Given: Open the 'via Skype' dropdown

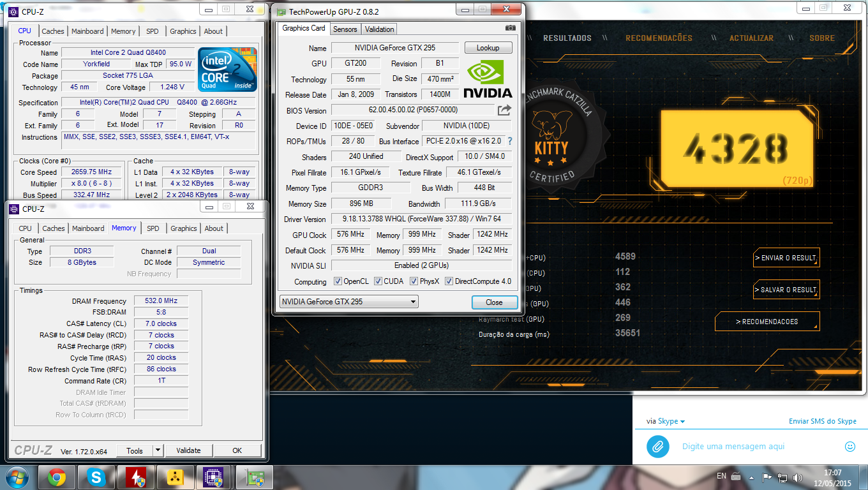Looking at the screenshot, I should 666,421.
